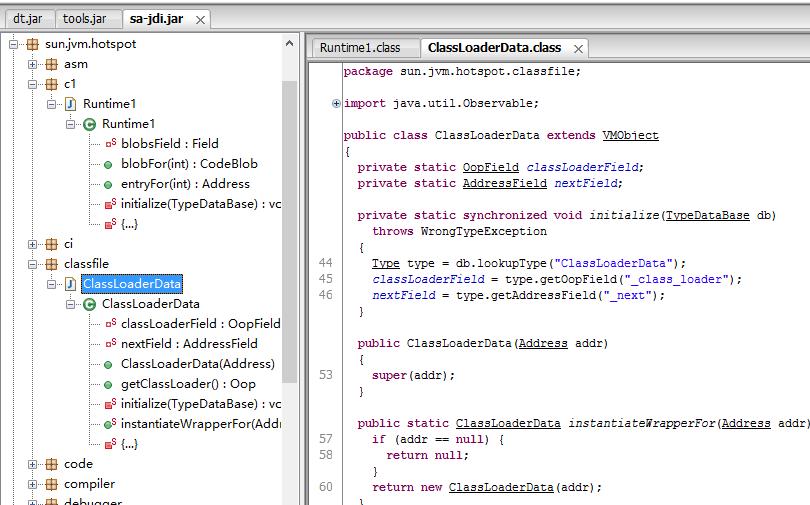Image resolution: width=810 pixels, height=505 pixels.
Task: Collapse the ClassLoaderData file node
Action: 51,285
